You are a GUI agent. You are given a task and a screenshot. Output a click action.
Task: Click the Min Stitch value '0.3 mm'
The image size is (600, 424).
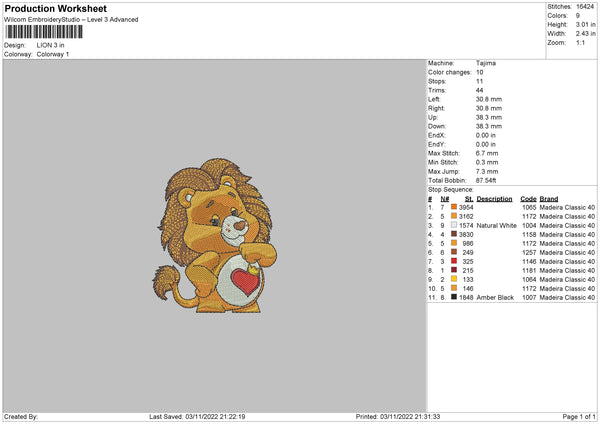(x=487, y=162)
